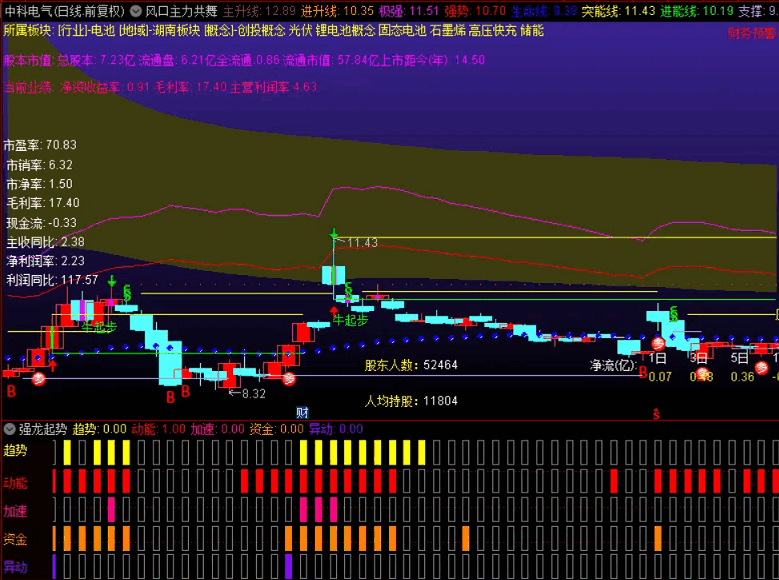Click the red circle marker right of 5日

pyautogui.click(x=762, y=368)
